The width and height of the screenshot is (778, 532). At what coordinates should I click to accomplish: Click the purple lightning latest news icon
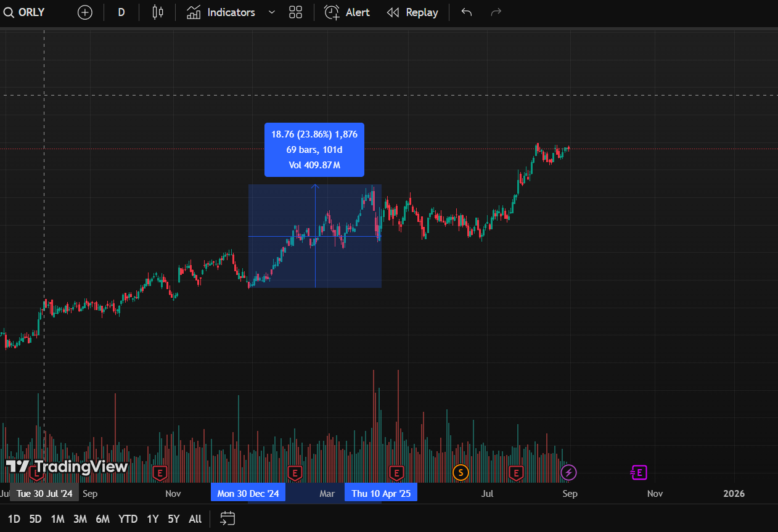click(568, 473)
